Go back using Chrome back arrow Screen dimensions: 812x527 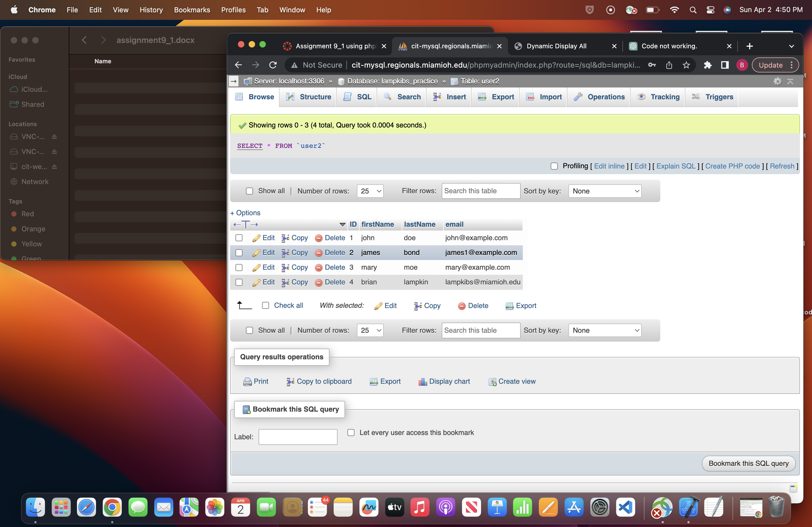click(x=238, y=65)
